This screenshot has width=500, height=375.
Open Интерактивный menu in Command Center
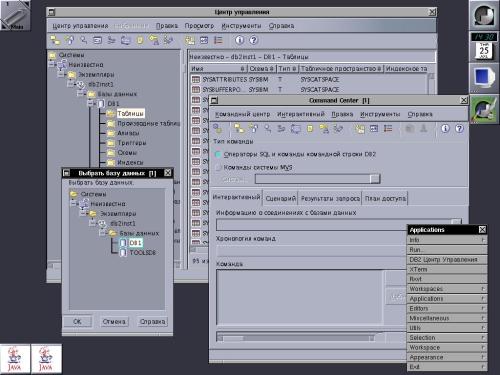(x=301, y=114)
